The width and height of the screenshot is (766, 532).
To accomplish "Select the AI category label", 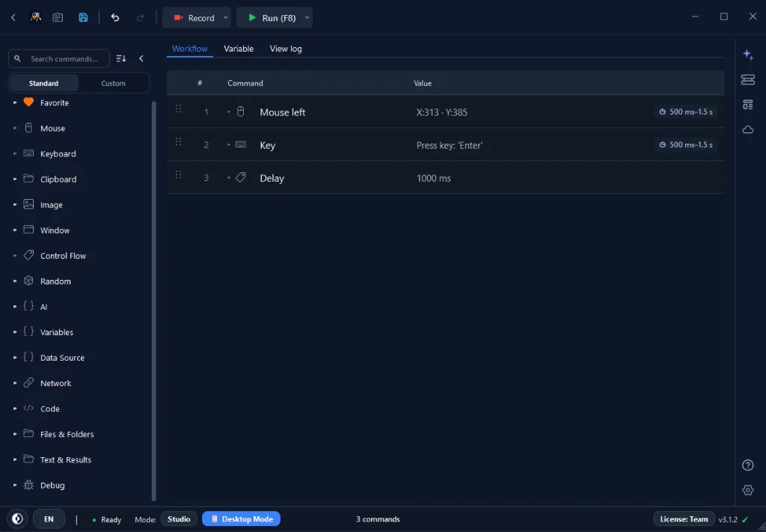I will [44, 307].
